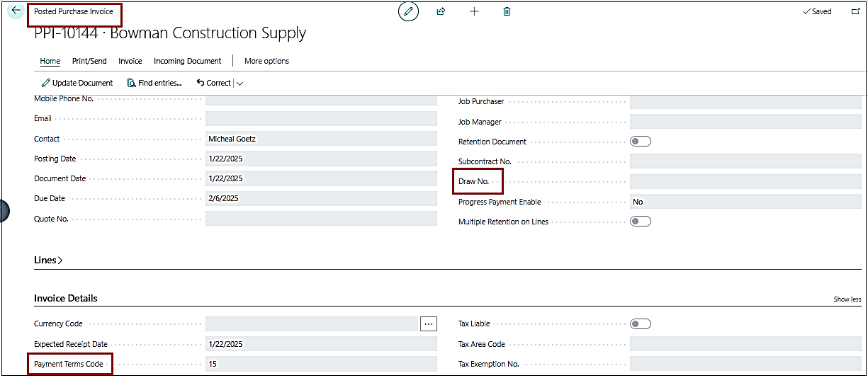This screenshot has height=378, width=868.
Task: Click Progress Payment Enable value No
Action: click(638, 202)
